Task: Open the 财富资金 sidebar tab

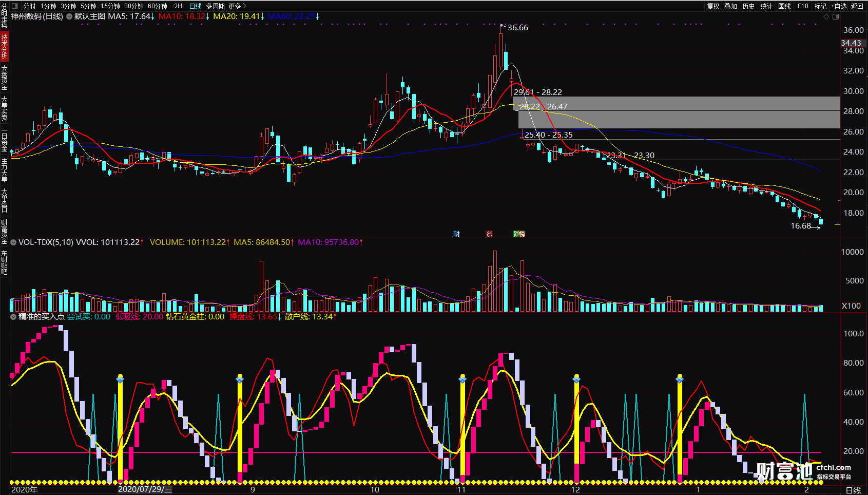Action: [4, 231]
